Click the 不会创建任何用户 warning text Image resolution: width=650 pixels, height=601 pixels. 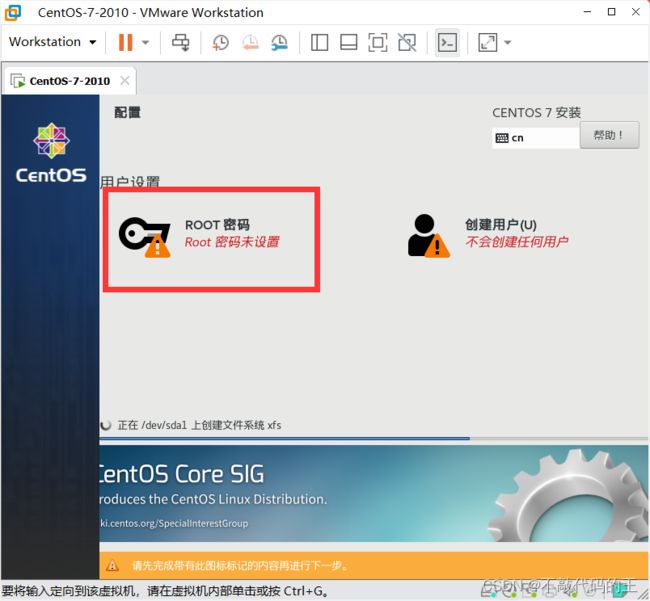517,241
